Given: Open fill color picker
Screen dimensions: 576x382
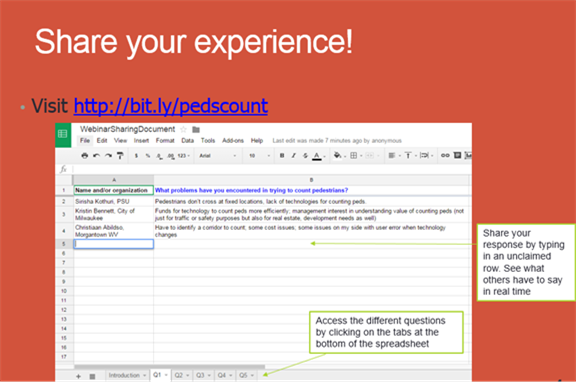Looking at the screenshot, I should click(x=338, y=156).
